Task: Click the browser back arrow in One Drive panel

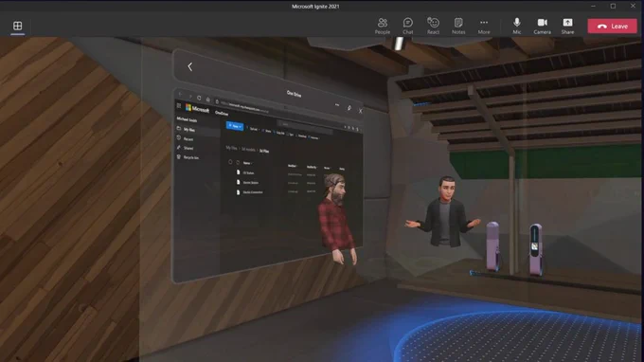Action: pyautogui.click(x=181, y=94)
